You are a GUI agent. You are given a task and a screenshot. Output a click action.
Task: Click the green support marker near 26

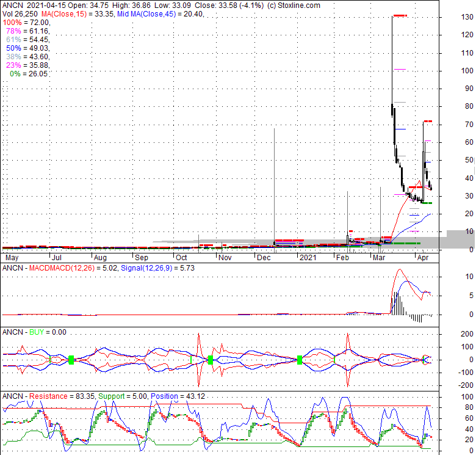[x=428, y=203]
